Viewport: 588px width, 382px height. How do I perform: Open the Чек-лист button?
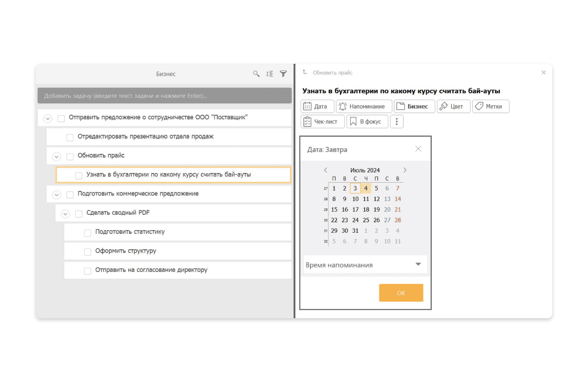pyautogui.click(x=322, y=122)
